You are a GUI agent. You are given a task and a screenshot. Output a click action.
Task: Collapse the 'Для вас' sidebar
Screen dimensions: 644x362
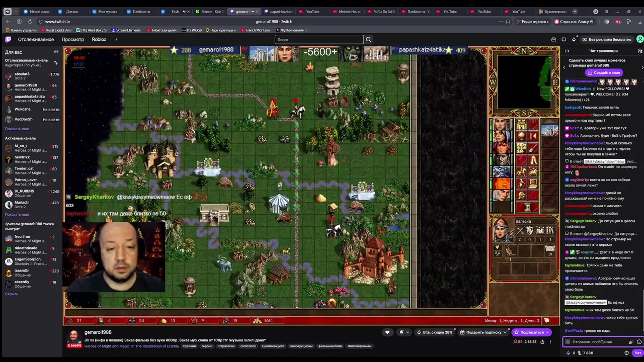56,52
